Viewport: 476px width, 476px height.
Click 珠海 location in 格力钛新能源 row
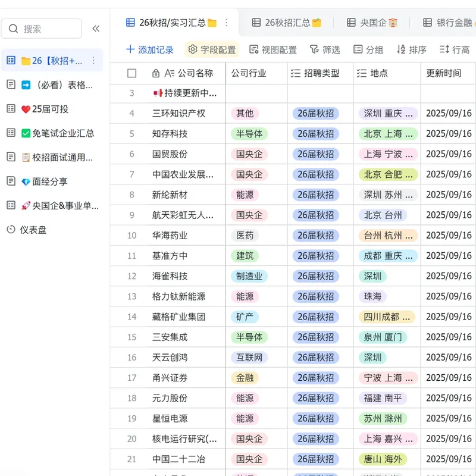click(373, 296)
